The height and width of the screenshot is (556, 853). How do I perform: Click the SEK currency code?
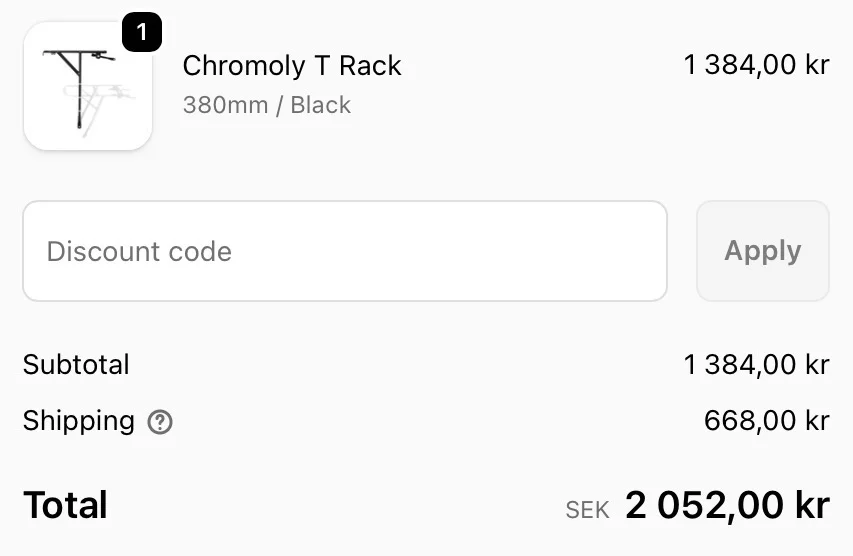click(587, 510)
